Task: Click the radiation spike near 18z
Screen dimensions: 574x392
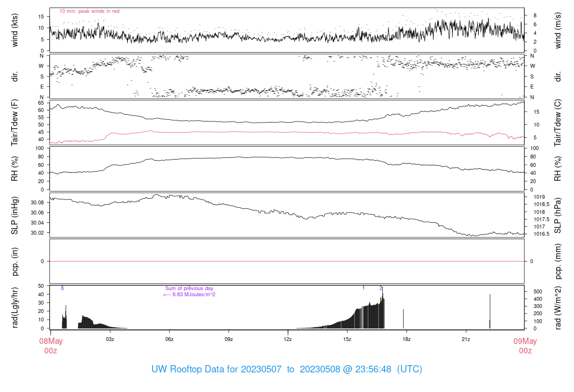Action: pos(404,319)
